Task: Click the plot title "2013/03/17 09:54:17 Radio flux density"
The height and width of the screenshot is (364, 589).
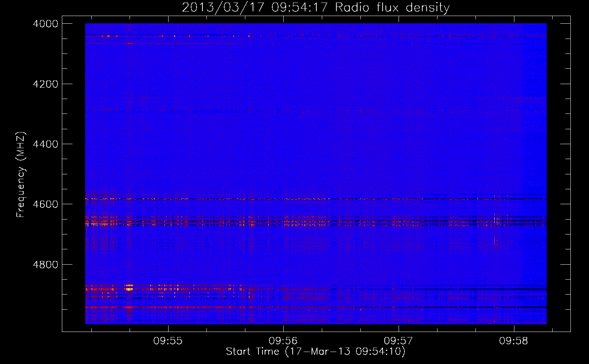Action: (316, 7)
